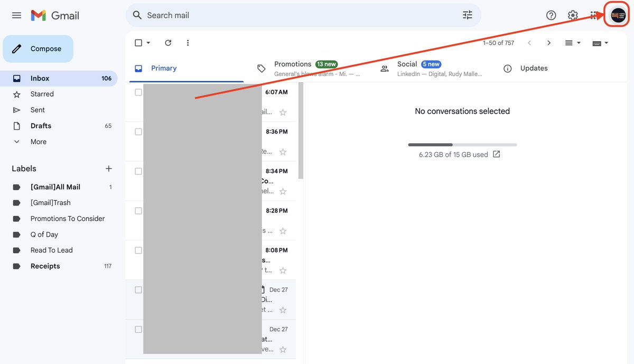634x364 pixels.
Task: Create a new label plus icon
Action: point(108,169)
